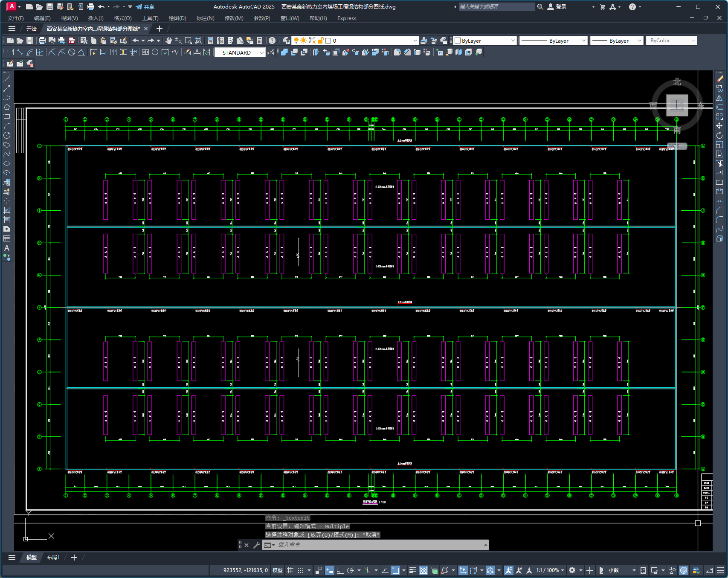Open workspace switching gear in status bar

pos(572,570)
